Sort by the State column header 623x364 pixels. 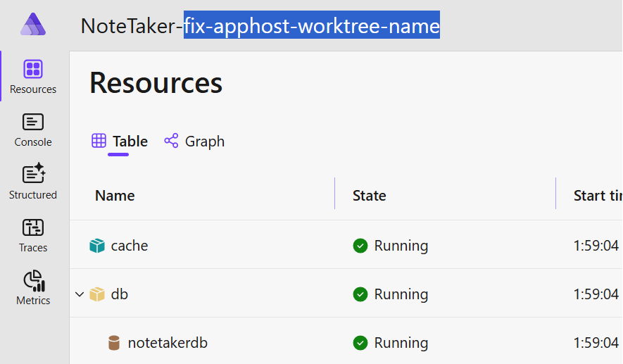tap(370, 196)
